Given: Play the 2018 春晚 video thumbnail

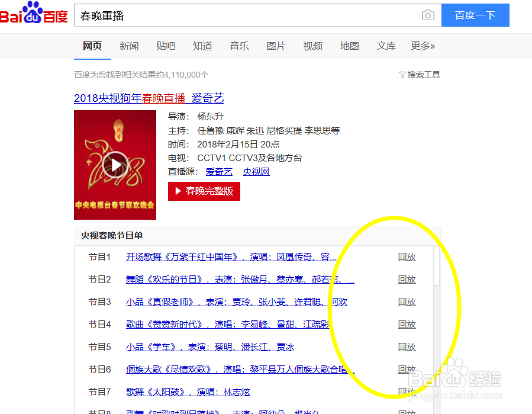Looking at the screenshot, I should [115, 165].
